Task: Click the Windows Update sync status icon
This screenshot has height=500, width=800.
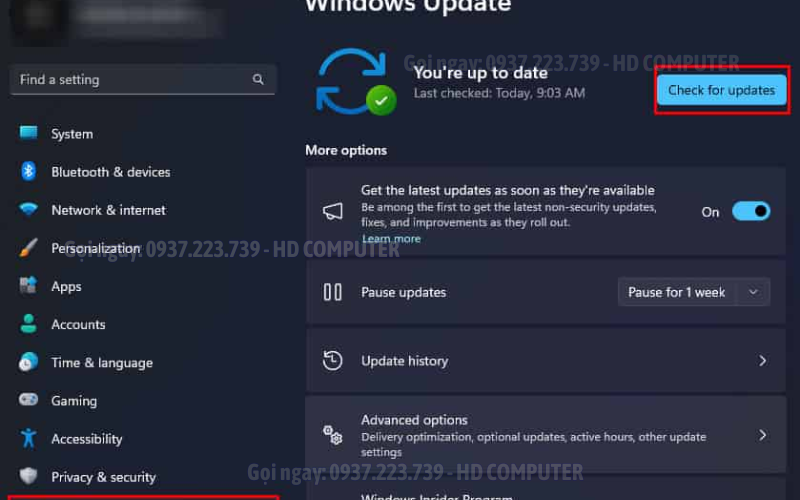Action: click(356, 82)
